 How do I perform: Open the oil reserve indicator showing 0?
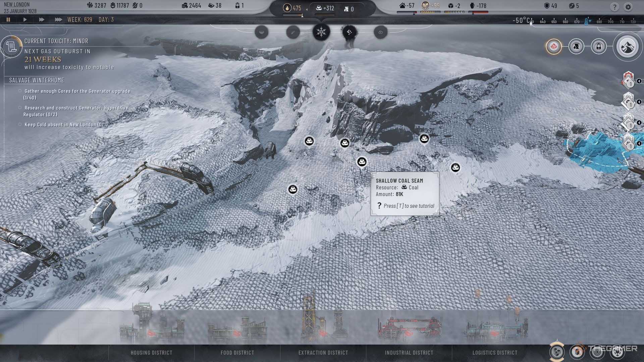[349, 9]
